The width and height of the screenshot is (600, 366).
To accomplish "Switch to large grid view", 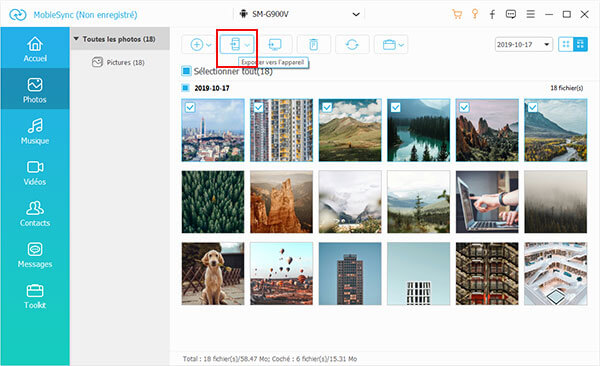I will 580,44.
